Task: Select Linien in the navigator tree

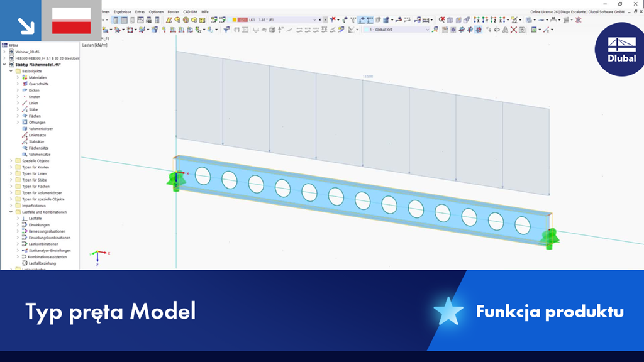Action: pos(33,103)
